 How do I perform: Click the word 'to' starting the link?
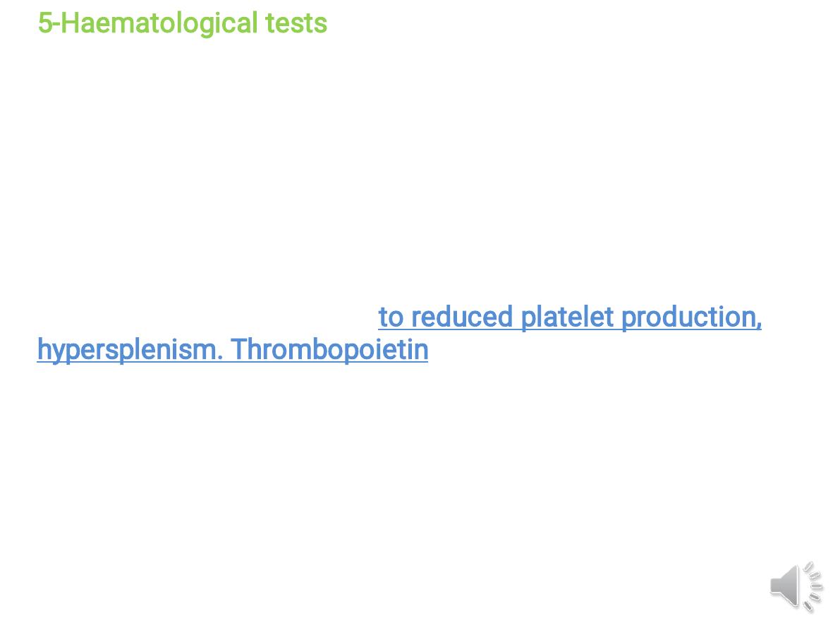tap(391, 317)
